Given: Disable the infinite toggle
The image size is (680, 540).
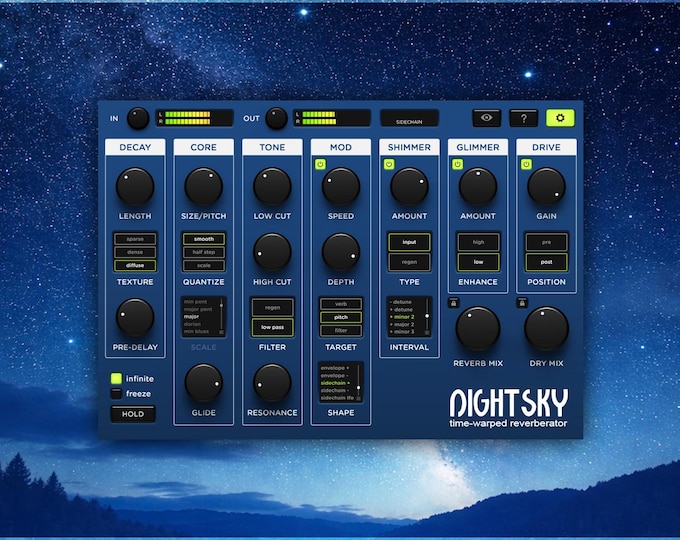Looking at the screenshot, I should click(x=116, y=379).
